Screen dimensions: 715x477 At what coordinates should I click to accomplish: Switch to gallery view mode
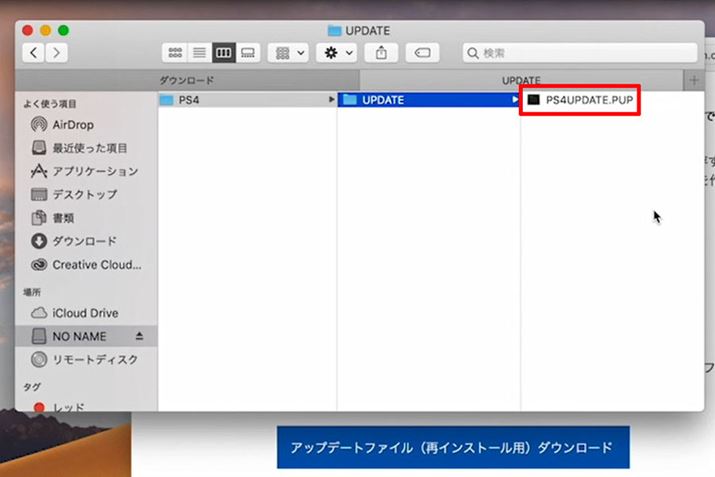click(248, 52)
